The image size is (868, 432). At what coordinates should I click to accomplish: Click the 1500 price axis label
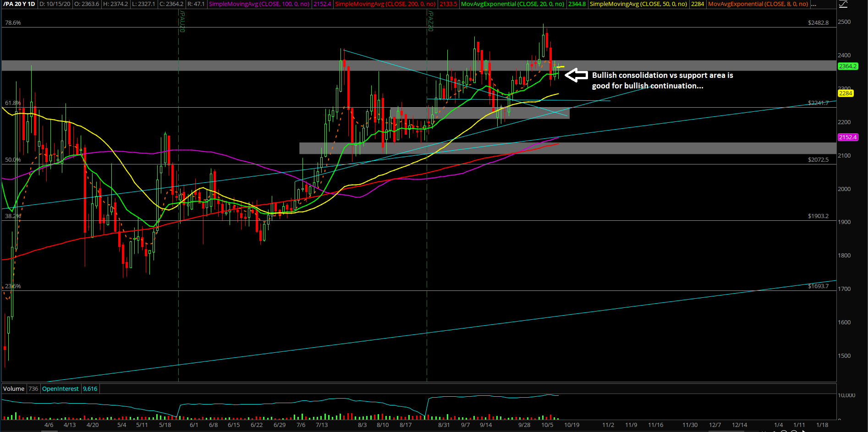(x=844, y=356)
